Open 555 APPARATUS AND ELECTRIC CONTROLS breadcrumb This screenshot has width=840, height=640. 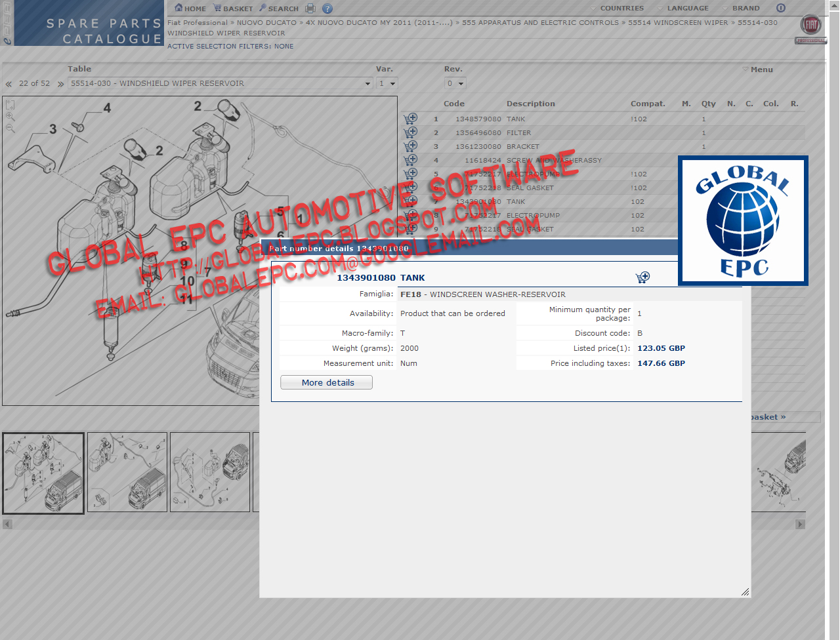540,22
